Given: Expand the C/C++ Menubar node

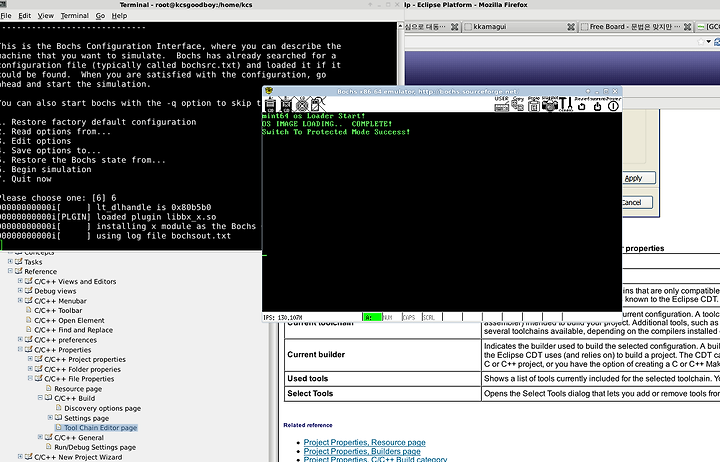Looking at the screenshot, I should pos(20,300).
